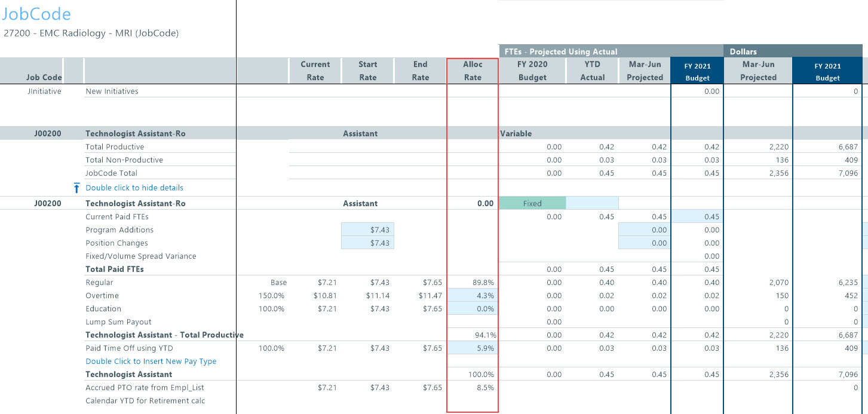Click Program Additions Mar-Jun Projected cell
868x414 pixels.
(x=645, y=230)
